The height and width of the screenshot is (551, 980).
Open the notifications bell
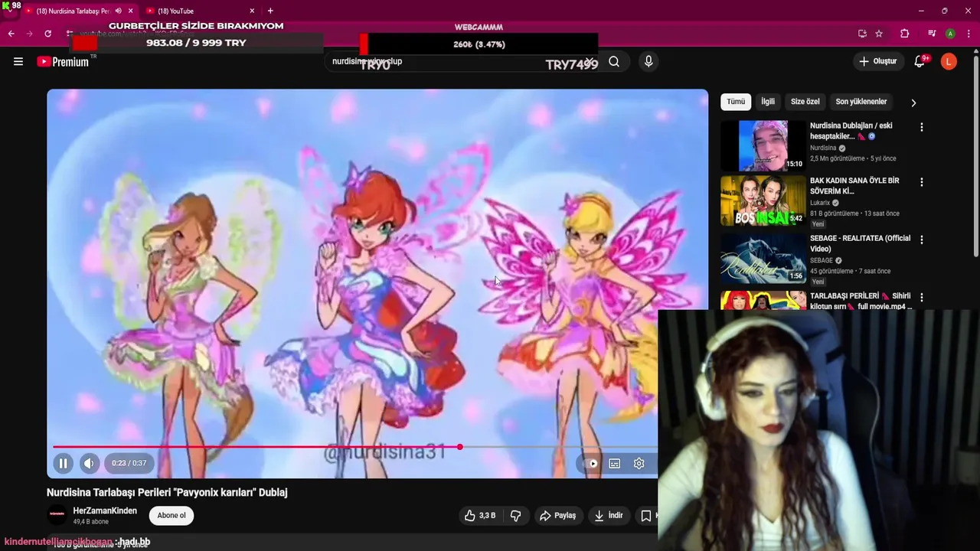920,61
